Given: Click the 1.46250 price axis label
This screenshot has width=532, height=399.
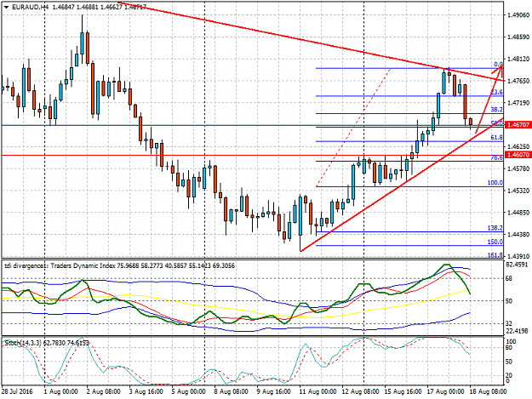Looking at the screenshot, I should click(x=518, y=146).
